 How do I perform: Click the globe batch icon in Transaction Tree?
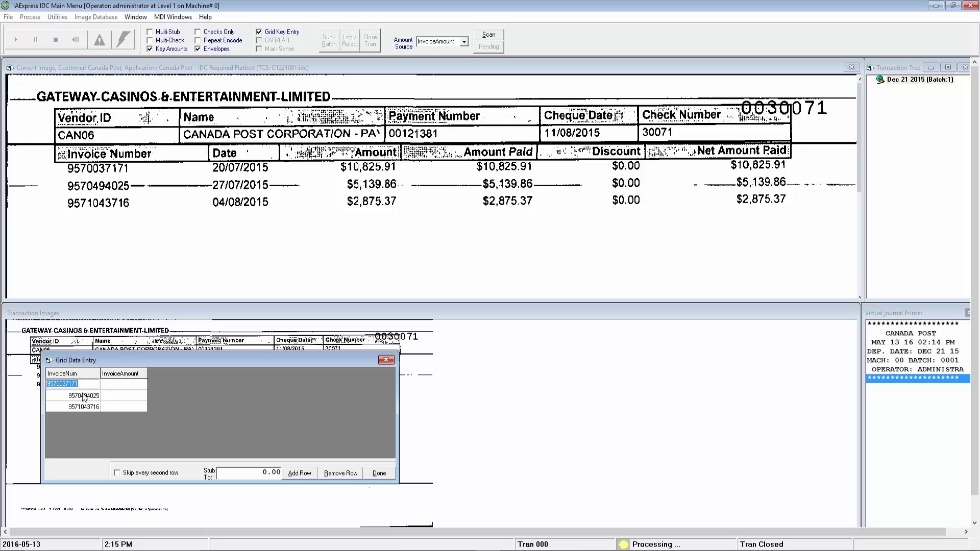click(x=880, y=80)
